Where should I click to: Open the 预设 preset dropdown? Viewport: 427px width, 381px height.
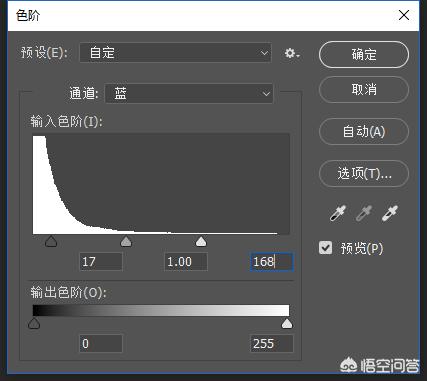click(175, 53)
